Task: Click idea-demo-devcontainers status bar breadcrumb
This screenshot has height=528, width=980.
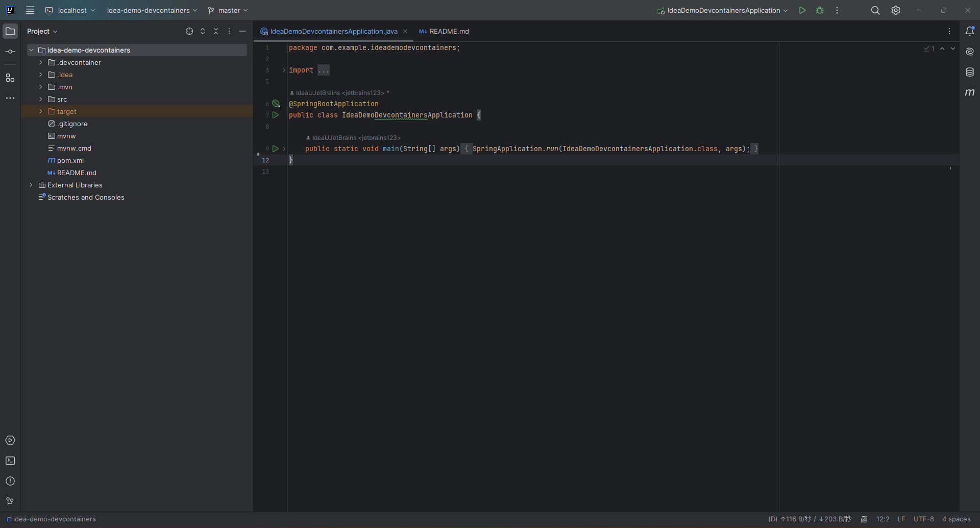Action: click(x=51, y=519)
